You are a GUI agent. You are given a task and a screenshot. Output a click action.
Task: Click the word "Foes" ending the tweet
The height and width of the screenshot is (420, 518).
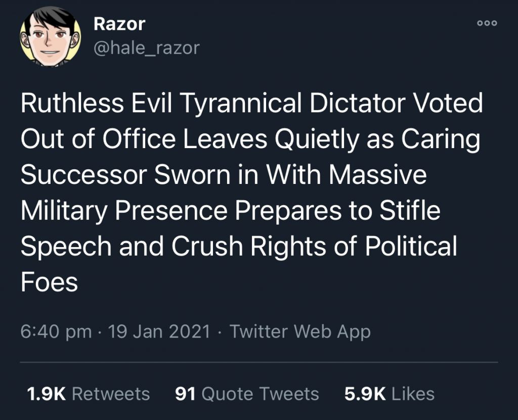(x=49, y=282)
